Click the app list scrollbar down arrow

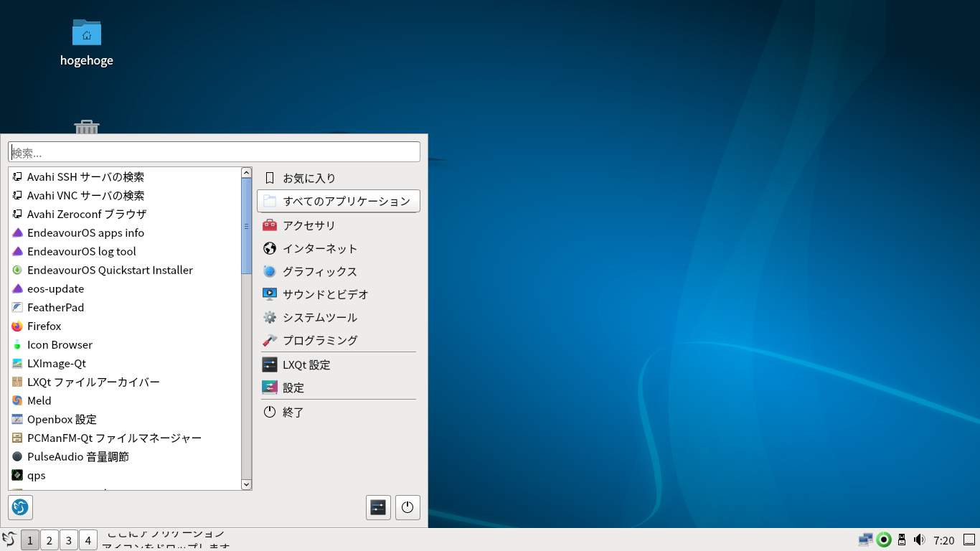tap(247, 485)
